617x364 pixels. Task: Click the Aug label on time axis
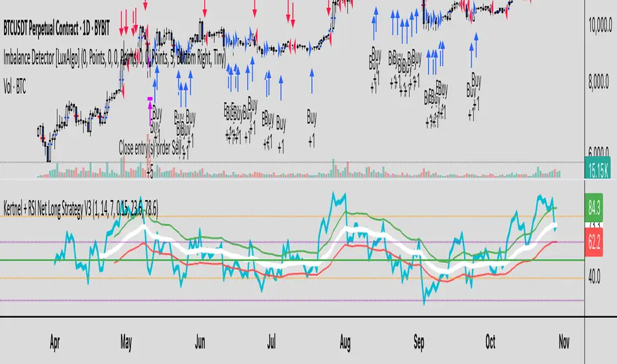[345, 343]
